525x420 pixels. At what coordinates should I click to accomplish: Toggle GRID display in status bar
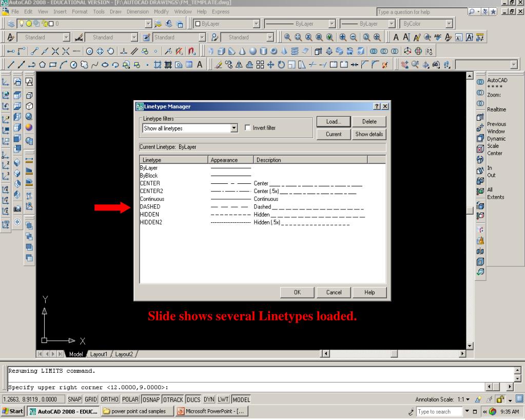click(91, 399)
